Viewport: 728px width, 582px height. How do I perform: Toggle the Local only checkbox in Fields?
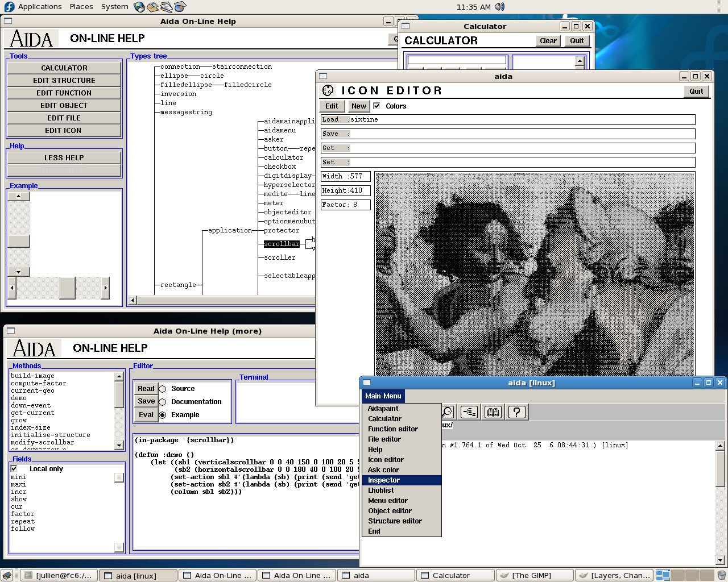pos(14,469)
